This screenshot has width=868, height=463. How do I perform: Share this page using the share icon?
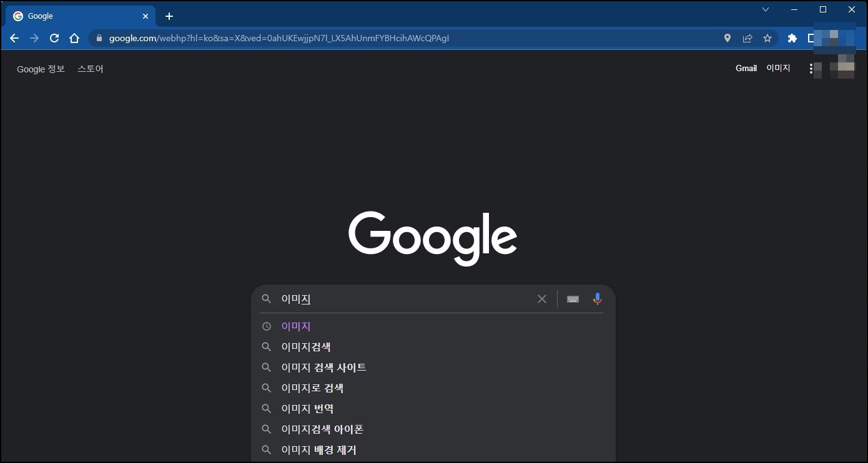[747, 38]
